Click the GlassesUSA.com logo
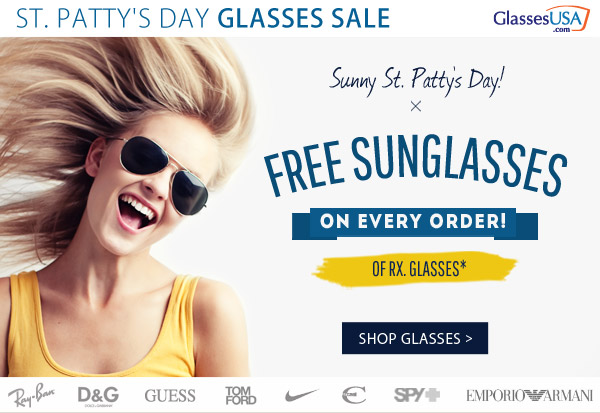 pos(541,18)
